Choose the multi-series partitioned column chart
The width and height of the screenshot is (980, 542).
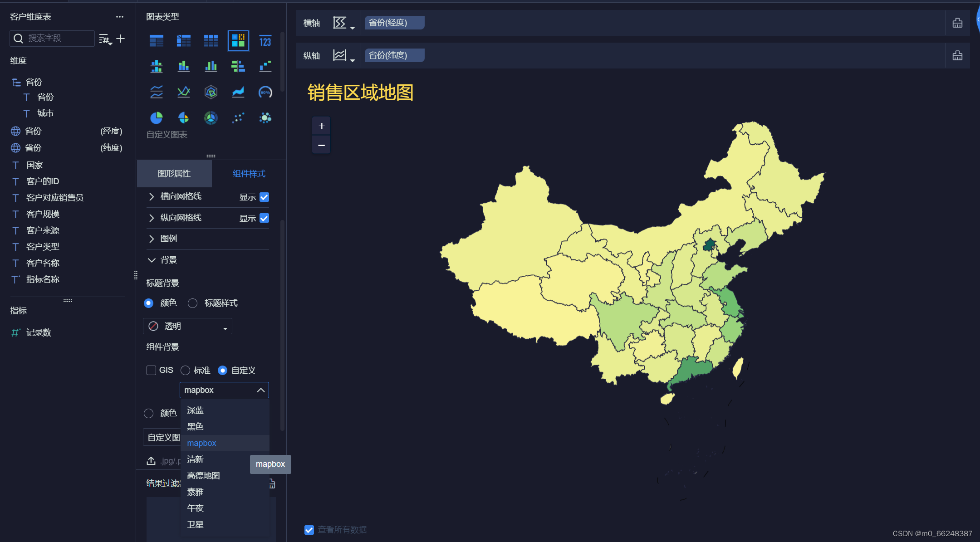click(157, 67)
